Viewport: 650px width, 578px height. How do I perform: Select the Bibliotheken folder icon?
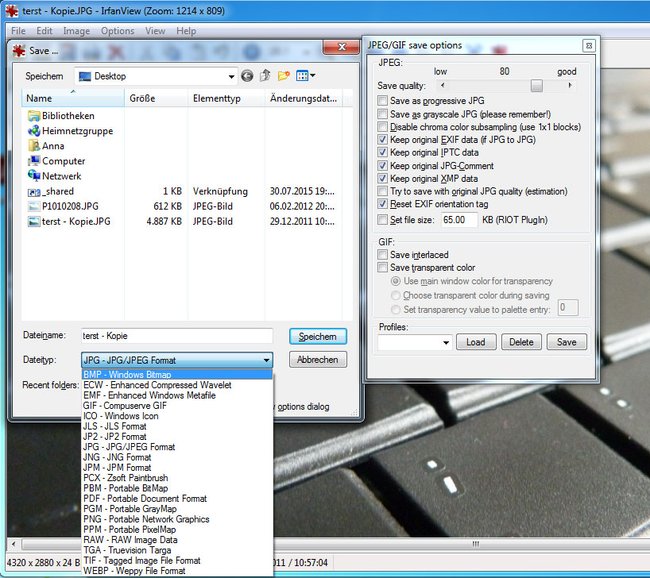pos(34,116)
